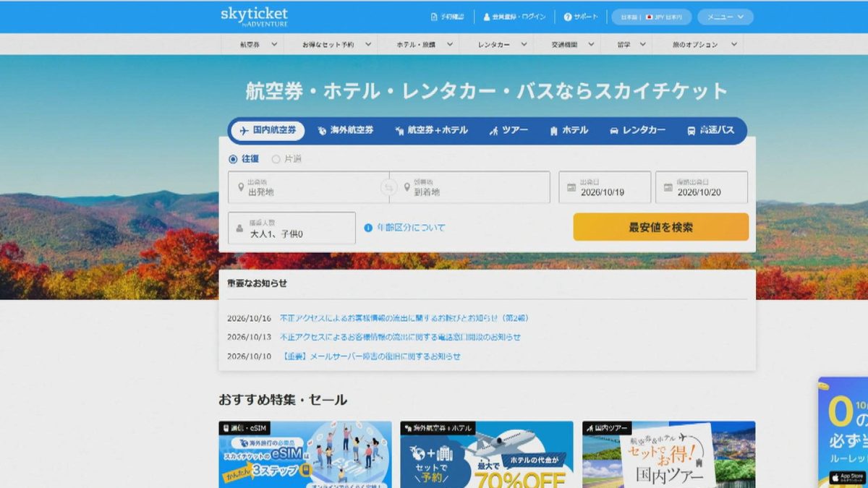
Task: Click the departure date field 2026/10/19
Action: point(605,187)
